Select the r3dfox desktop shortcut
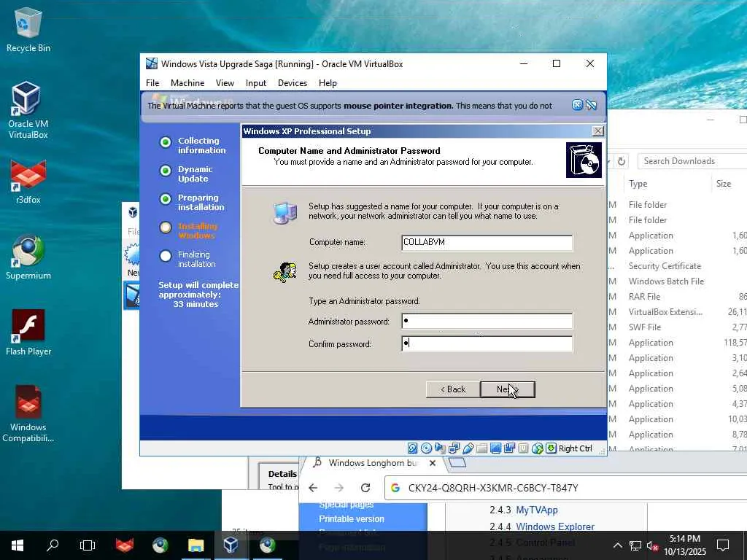Image resolution: width=747 pixels, height=560 pixels. pos(28,182)
